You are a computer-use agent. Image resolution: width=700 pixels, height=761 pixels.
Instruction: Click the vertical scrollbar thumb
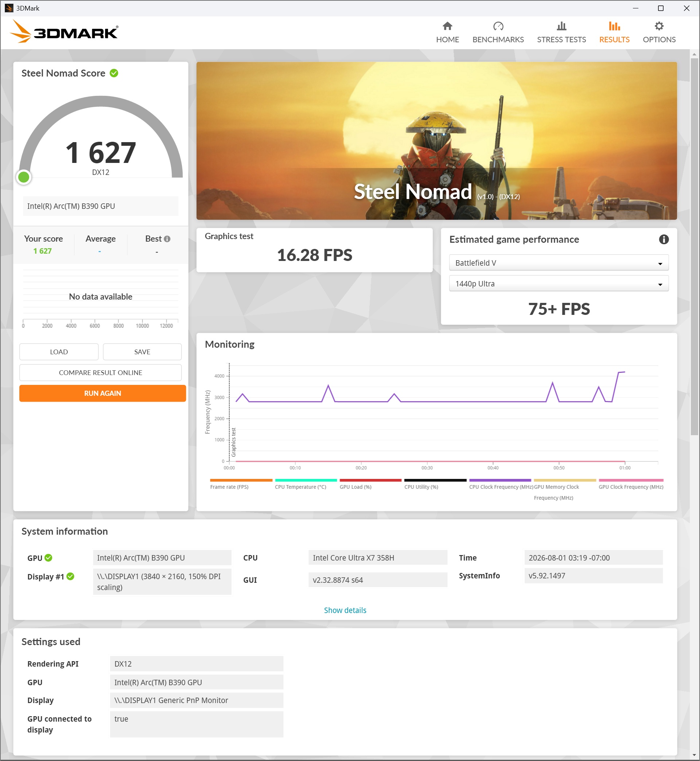[694, 246]
